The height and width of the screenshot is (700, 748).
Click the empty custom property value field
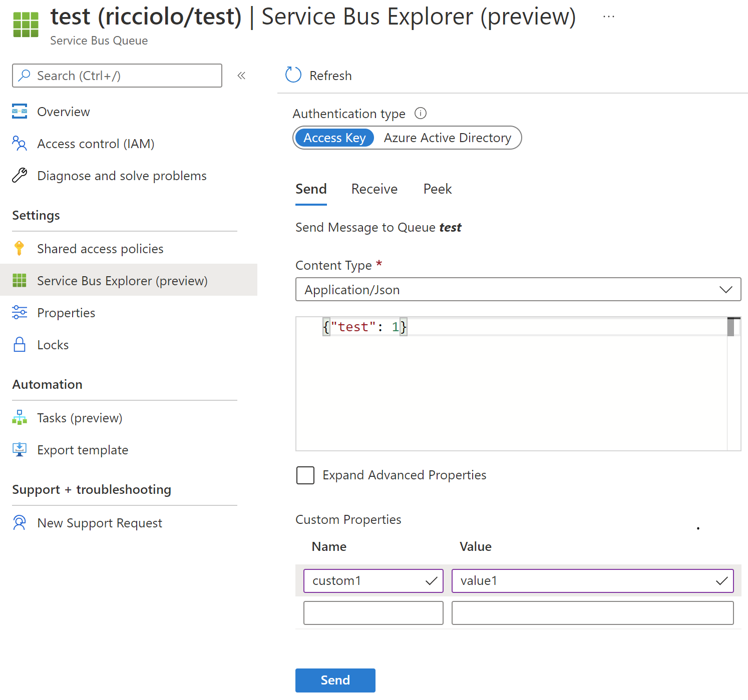593,613
